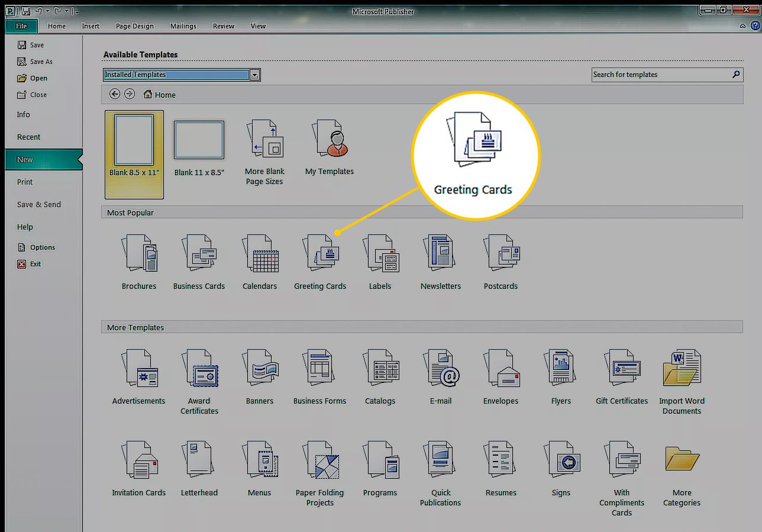
Task: Open the E-mail template category
Action: 441,376
